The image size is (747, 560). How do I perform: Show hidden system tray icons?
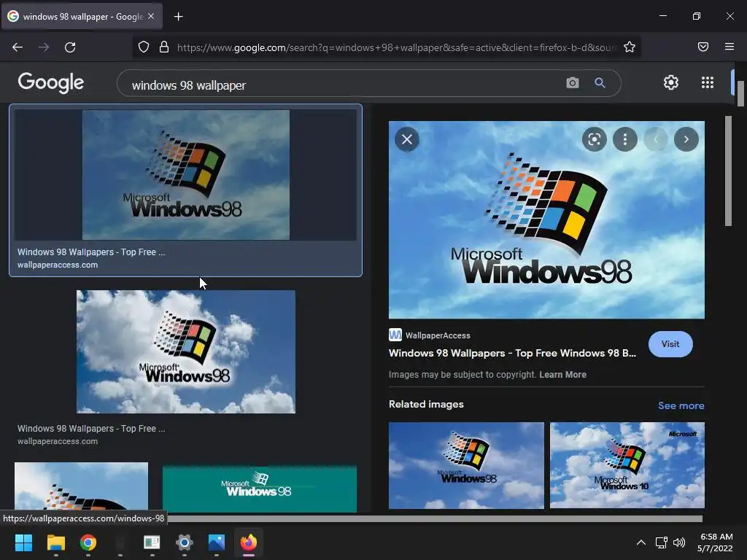coord(641,542)
